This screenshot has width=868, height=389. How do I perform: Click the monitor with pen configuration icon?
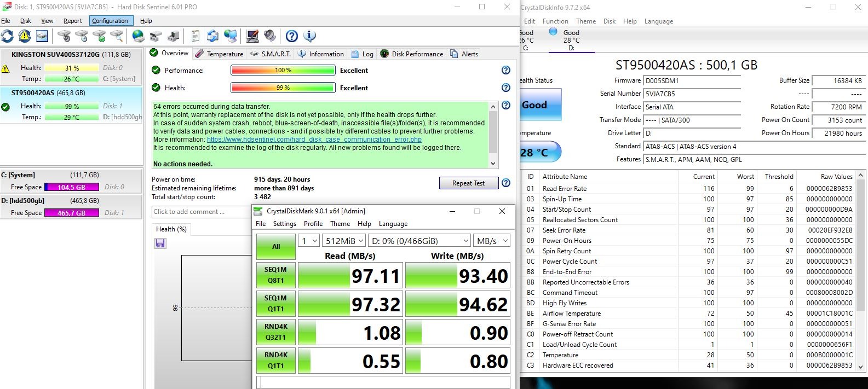coord(252,36)
